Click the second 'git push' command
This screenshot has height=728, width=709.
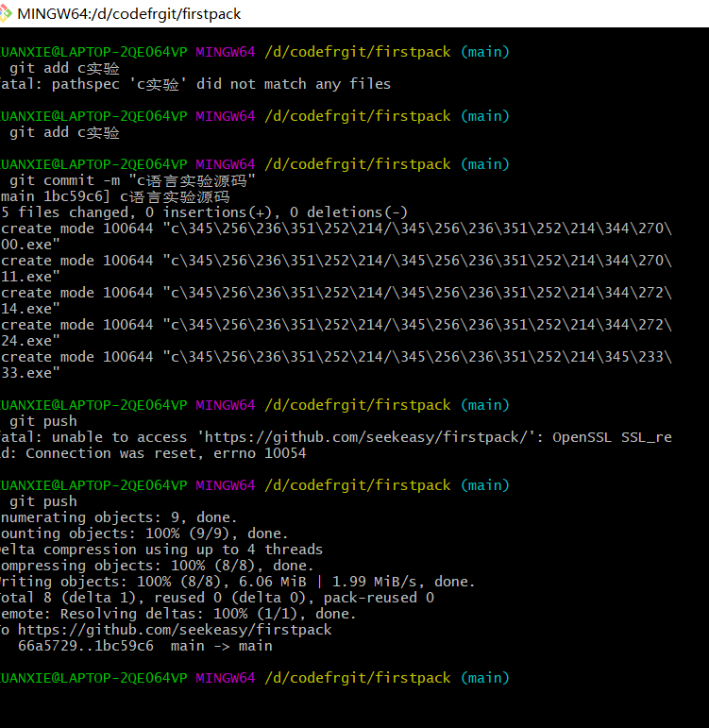click(x=43, y=501)
